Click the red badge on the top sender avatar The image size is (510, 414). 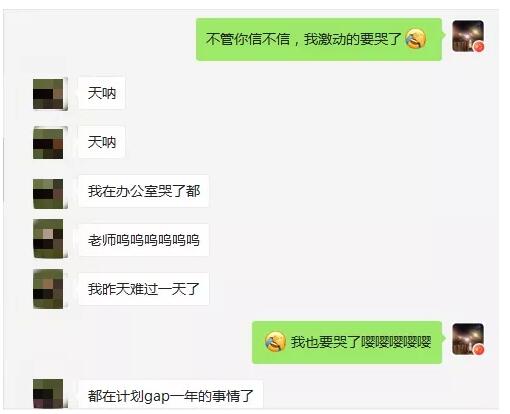[479, 47]
